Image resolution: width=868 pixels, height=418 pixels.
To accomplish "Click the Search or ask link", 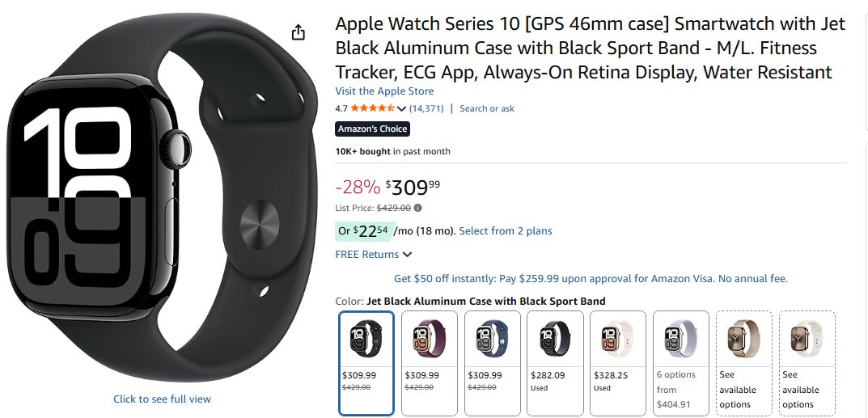I will click(x=486, y=108).
